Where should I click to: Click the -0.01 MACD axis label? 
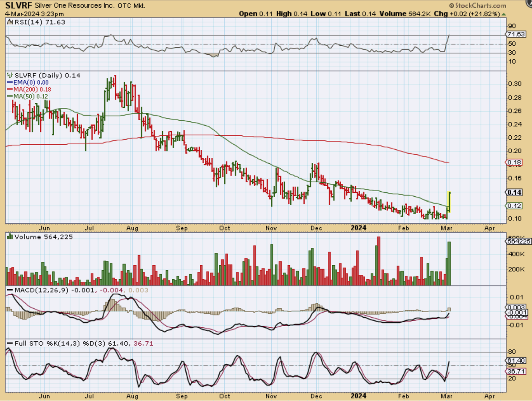click(x=516, y=325)
